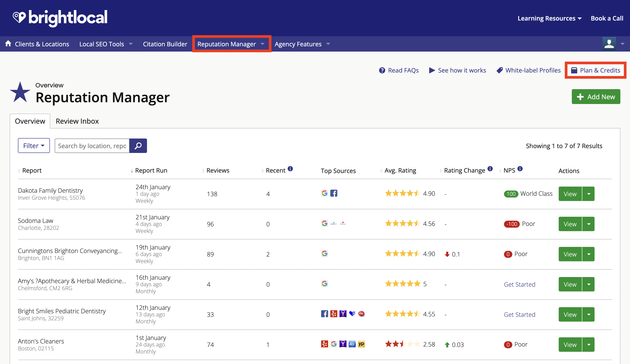The height and width of the screenshot is (364, 630).
Task: Click the Reputation Manager star icon
Action: [20, 92]
